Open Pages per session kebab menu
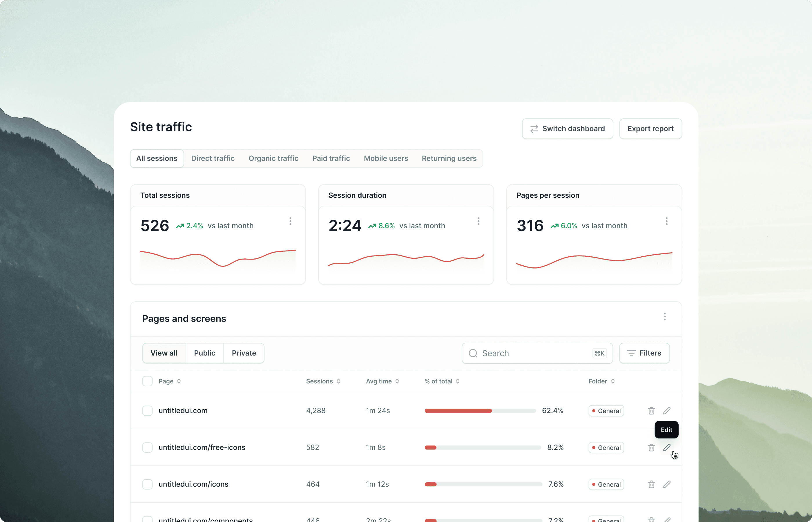Screen dimensions: 812x522 (666, 221)
